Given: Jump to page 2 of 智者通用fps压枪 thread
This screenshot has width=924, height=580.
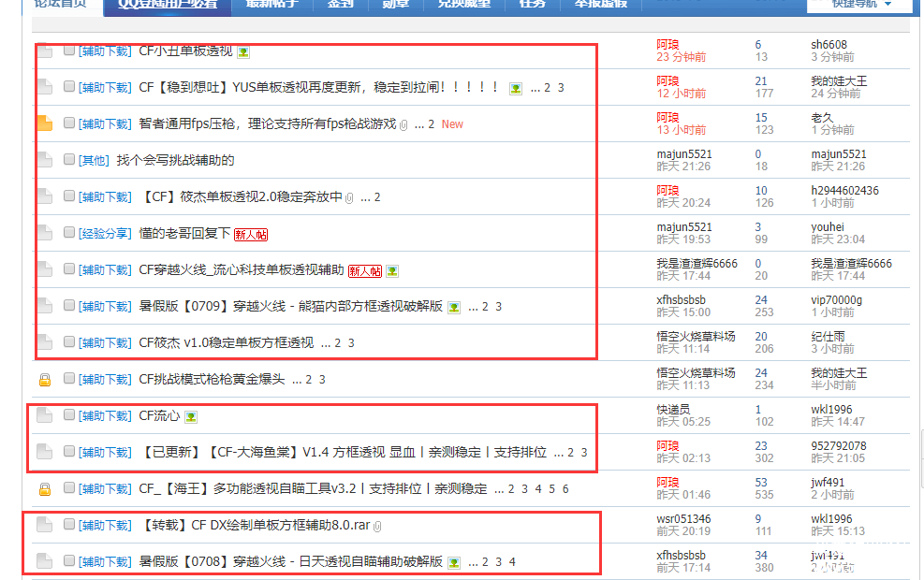Looking at the screenshot, I should [432, 124].
